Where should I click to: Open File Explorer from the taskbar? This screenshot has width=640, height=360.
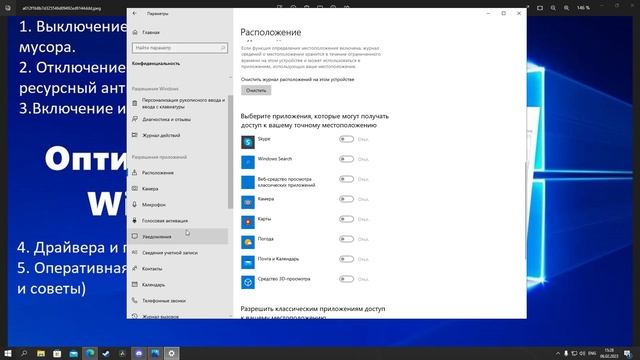tap(41, 353)
